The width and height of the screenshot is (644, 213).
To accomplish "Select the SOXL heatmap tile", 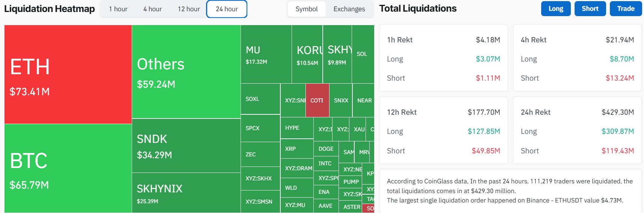I will tap(260, 99).
